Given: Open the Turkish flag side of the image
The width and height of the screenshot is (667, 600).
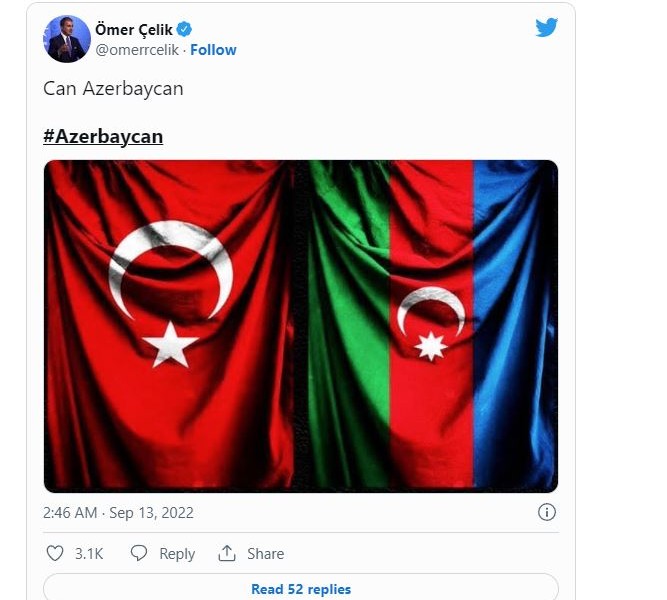Looking at the screenshot, I should (169, 326).
